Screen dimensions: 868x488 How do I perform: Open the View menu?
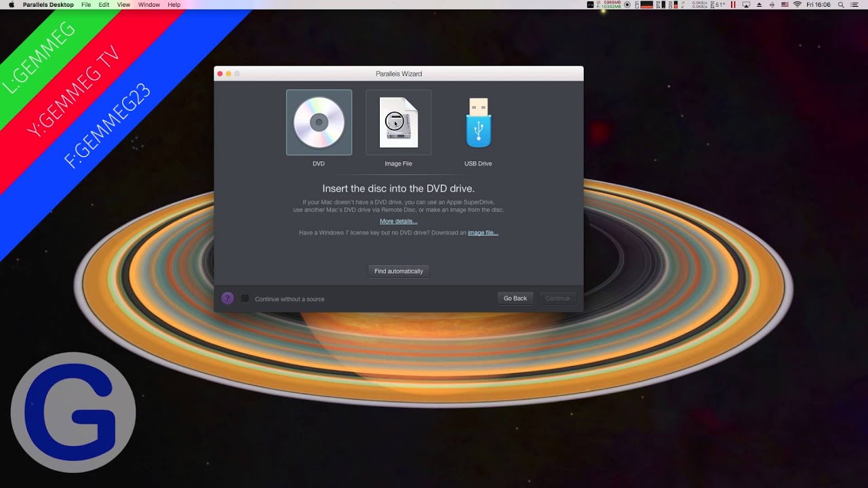123,5
